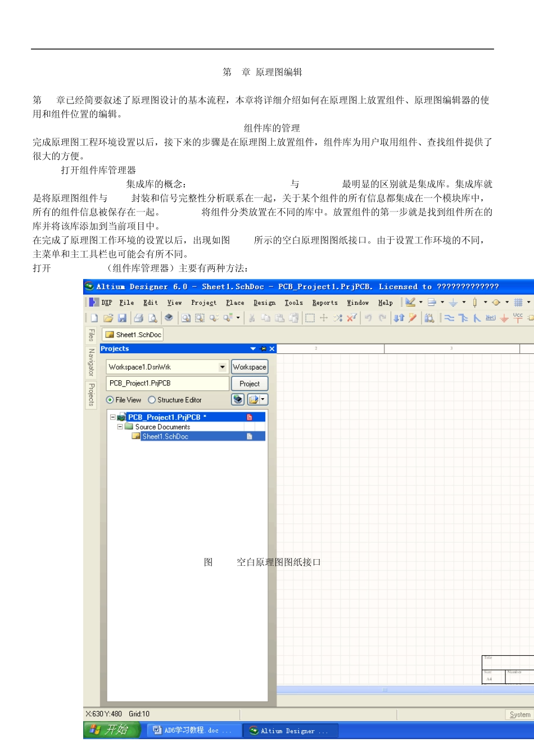Click the Cross probe icon
The image size is (534, 756).
coord(413,318)
